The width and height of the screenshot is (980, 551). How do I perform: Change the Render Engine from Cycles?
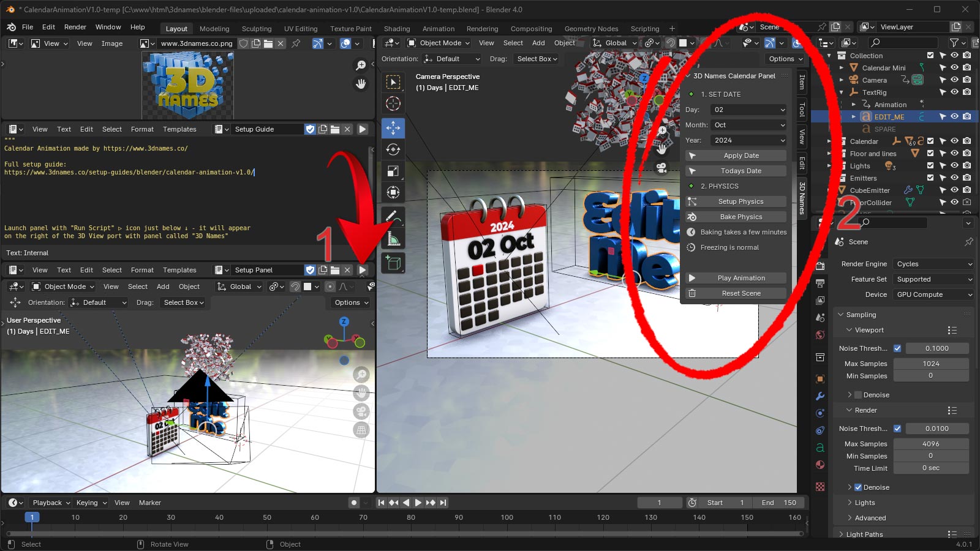[x=933, y=264]
